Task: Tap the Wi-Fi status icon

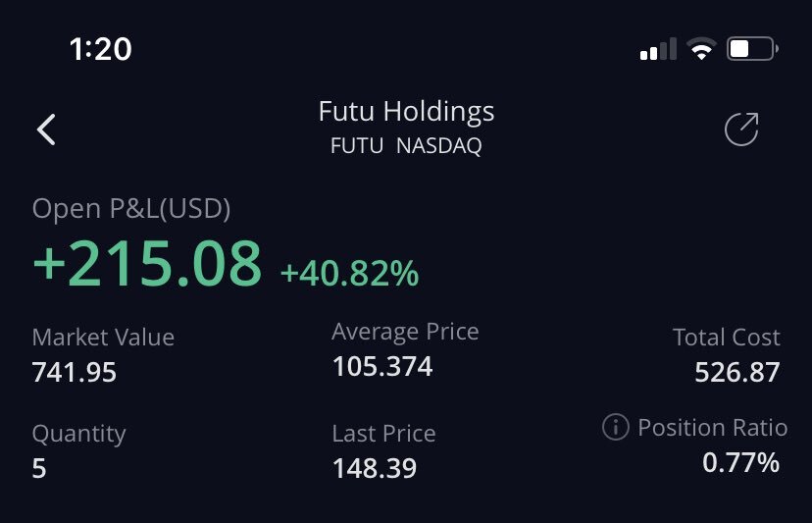Action: point(701,49)
